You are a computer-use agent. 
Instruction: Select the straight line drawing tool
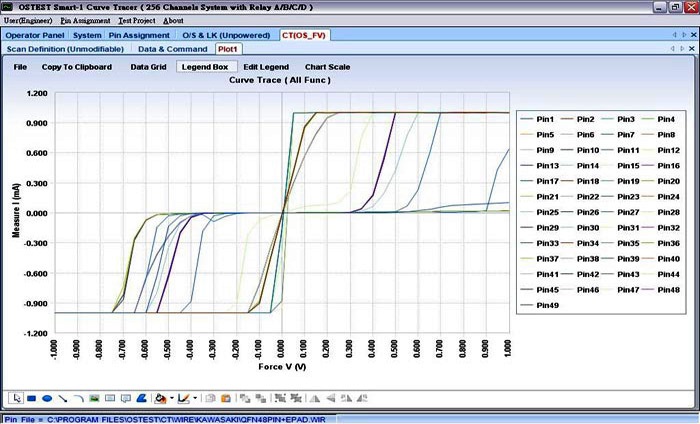[x=62, y=398]
